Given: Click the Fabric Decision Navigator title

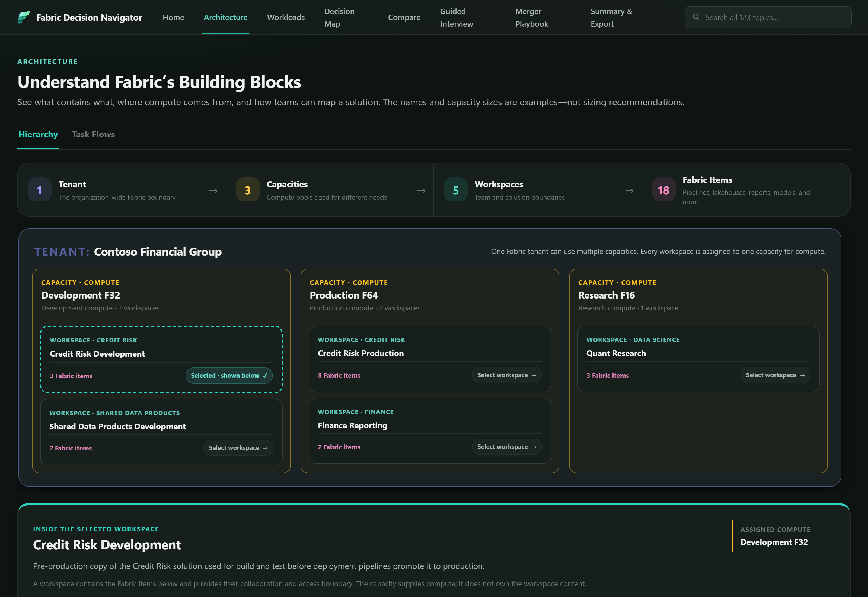Looking at the screenshot, I should 89,17.
